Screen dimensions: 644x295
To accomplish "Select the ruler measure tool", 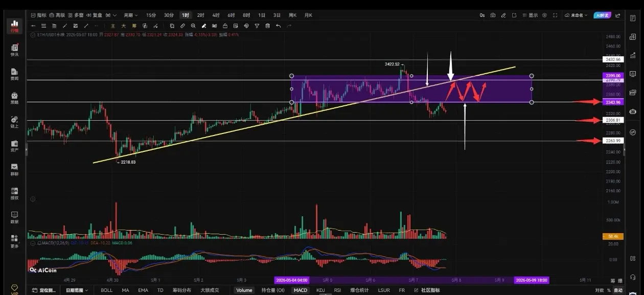I will (182, 26).
